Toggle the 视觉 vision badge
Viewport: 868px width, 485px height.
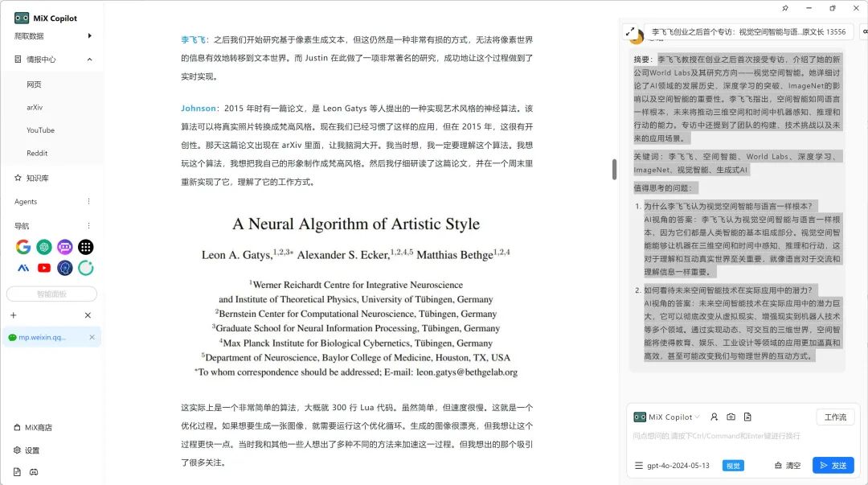tap(733, 466)
